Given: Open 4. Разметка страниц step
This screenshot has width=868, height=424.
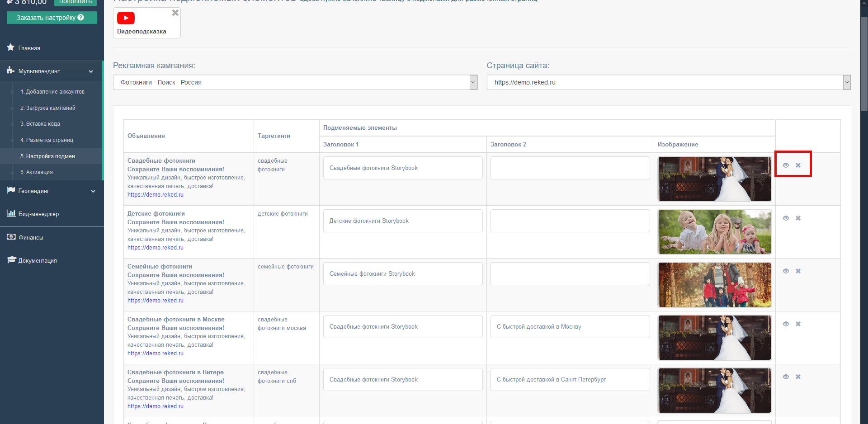Looking at the screenshot, I should (x=47, y=140).
